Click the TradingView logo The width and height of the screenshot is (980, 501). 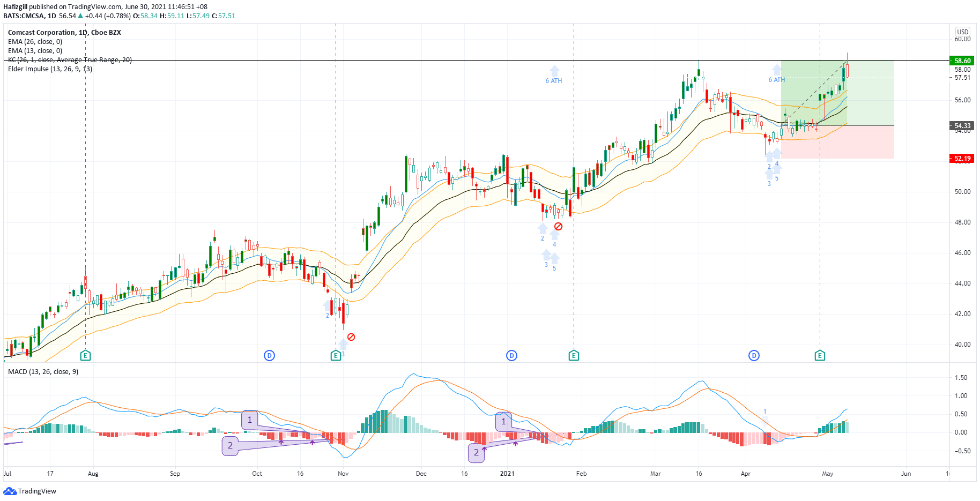(30, 491)
